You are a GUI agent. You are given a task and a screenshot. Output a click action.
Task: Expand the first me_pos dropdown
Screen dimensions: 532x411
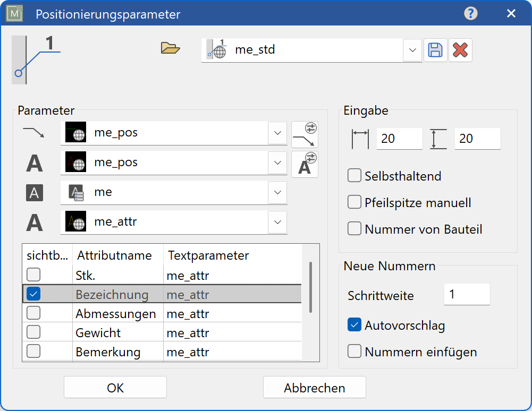pyautogui.click(x=277, y=133)
